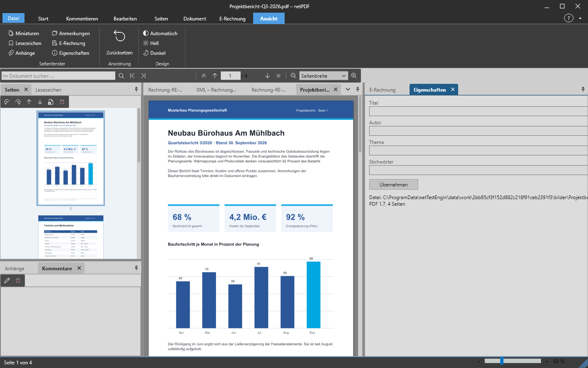
Task: Click the zoom slider in status bar
Action: [513, 361]
